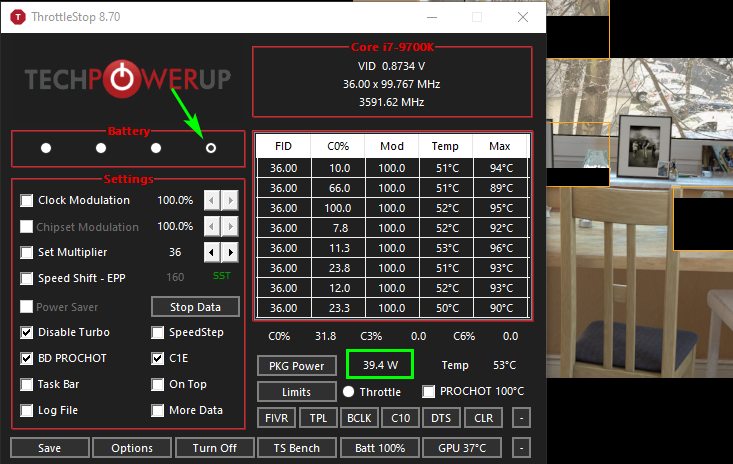Image resolution: width=733 pixels, height=464 pixels.
Task: Click the Turn Off button
Action: point(215,448)
